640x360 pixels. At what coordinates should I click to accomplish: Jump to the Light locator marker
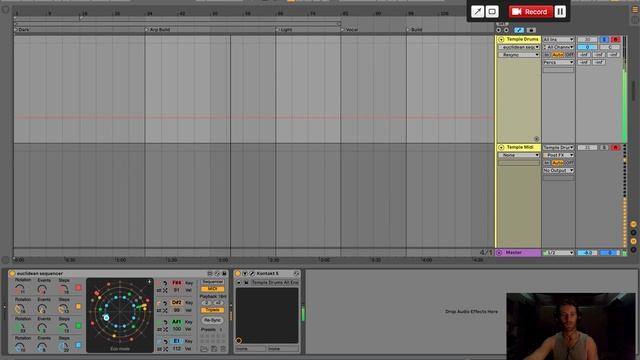click(x=284, y=29)
